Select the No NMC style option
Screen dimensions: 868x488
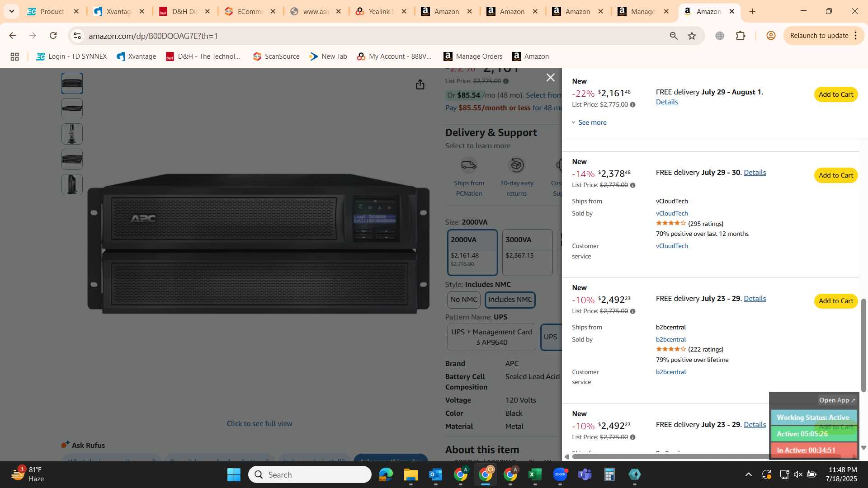[464, 300]
